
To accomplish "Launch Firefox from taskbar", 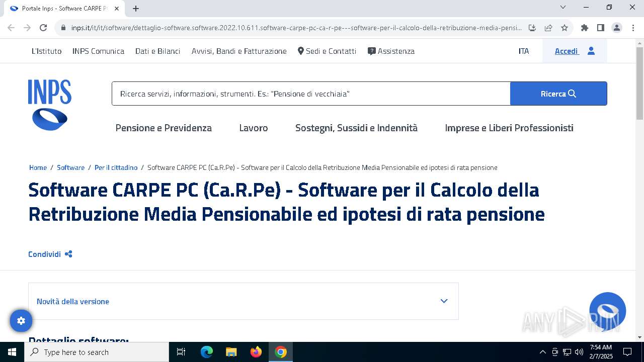I will click(256, 352).
